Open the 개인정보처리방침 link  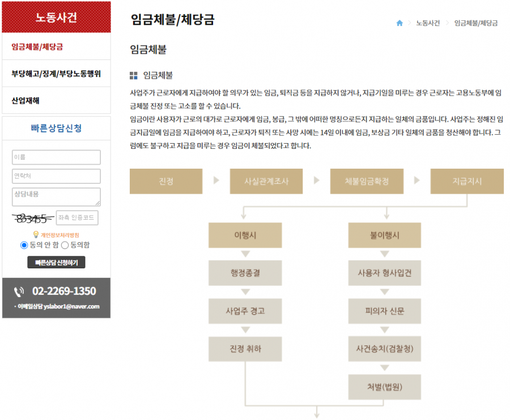pyautogui.click(x=60, y=235)
